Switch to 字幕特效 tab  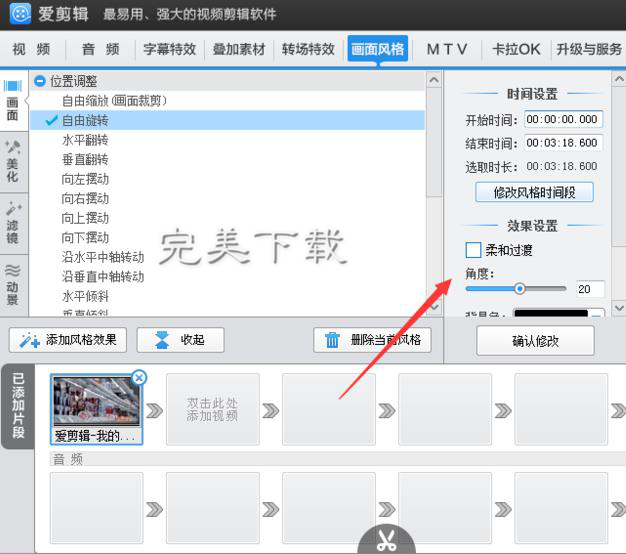pos(170,49)
